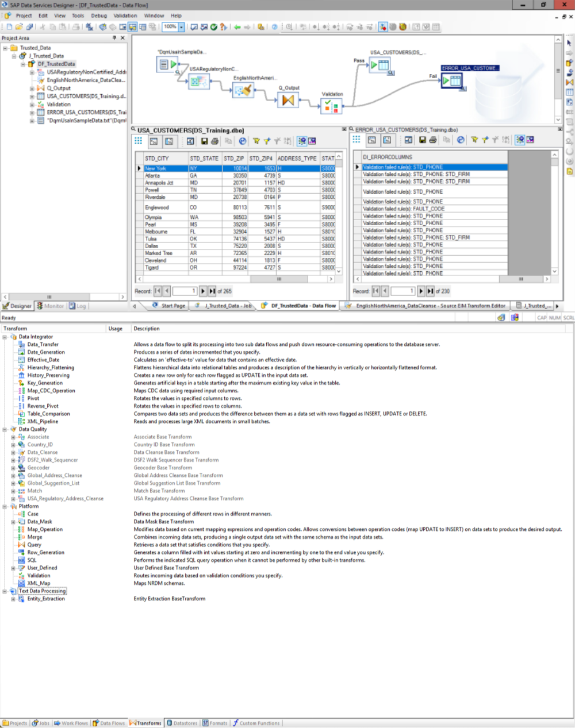Collapse the Trusted_Data project node
Image resolution: width=575 pixels, height=728 pixels.
coord(5,48)
